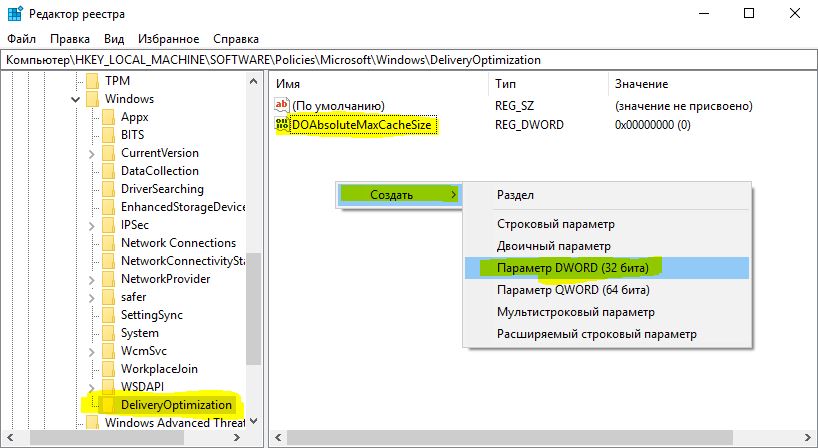Maximize the Registry Editor window

749,14
